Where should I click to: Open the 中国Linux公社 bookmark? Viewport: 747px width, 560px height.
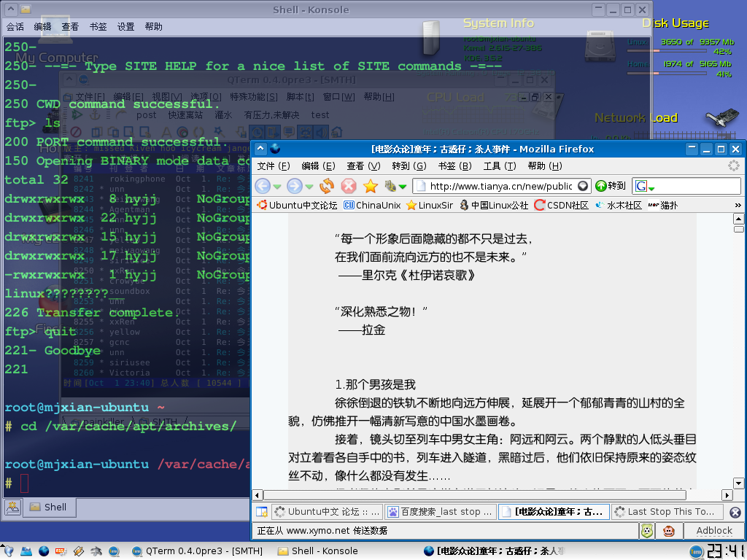[x=494, y=205]
